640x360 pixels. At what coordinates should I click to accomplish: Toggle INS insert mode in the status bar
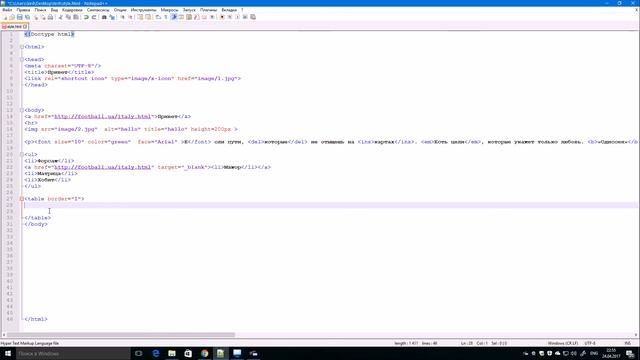tap(628, 343)
